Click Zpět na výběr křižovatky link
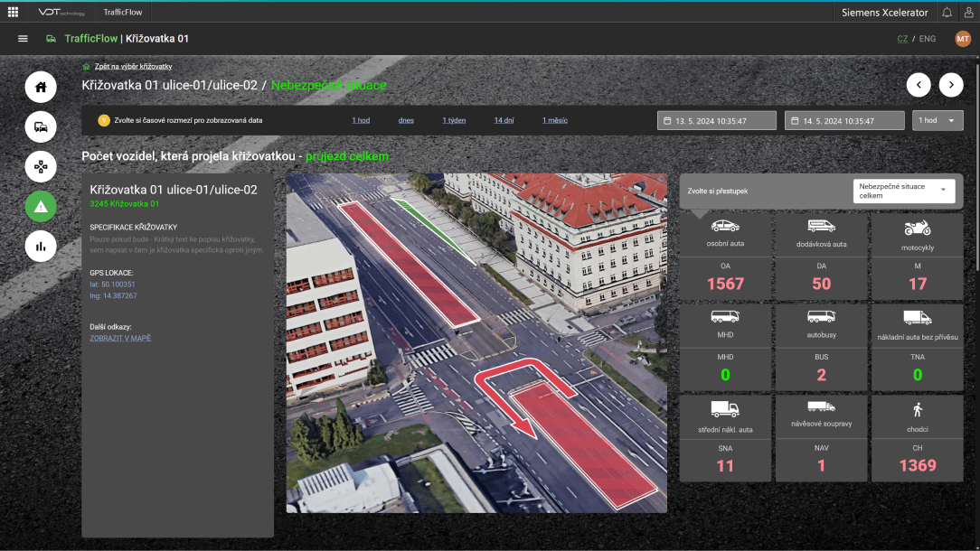The height and width of the screenshot is (551, 980). click(x=133, y=66)
